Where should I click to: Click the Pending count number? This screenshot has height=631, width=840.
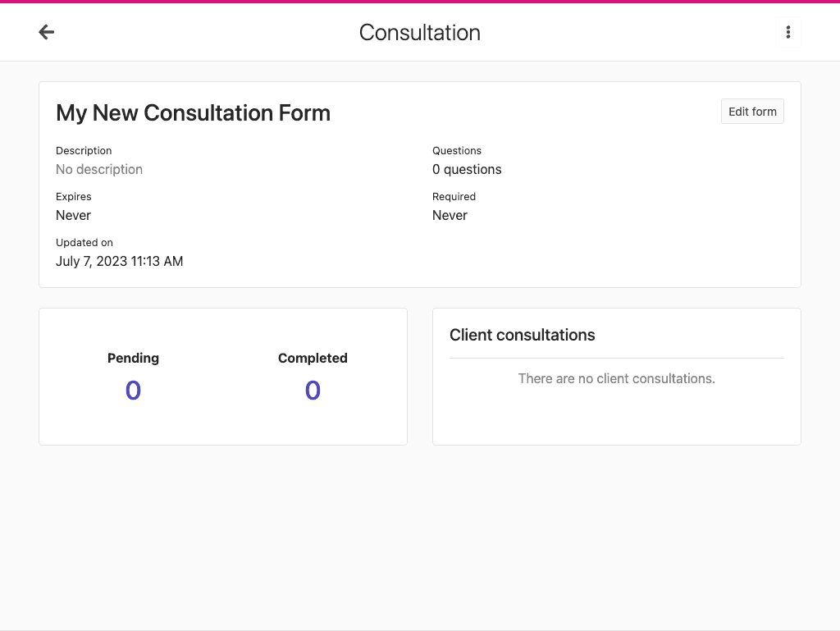(x=133, y=391)
